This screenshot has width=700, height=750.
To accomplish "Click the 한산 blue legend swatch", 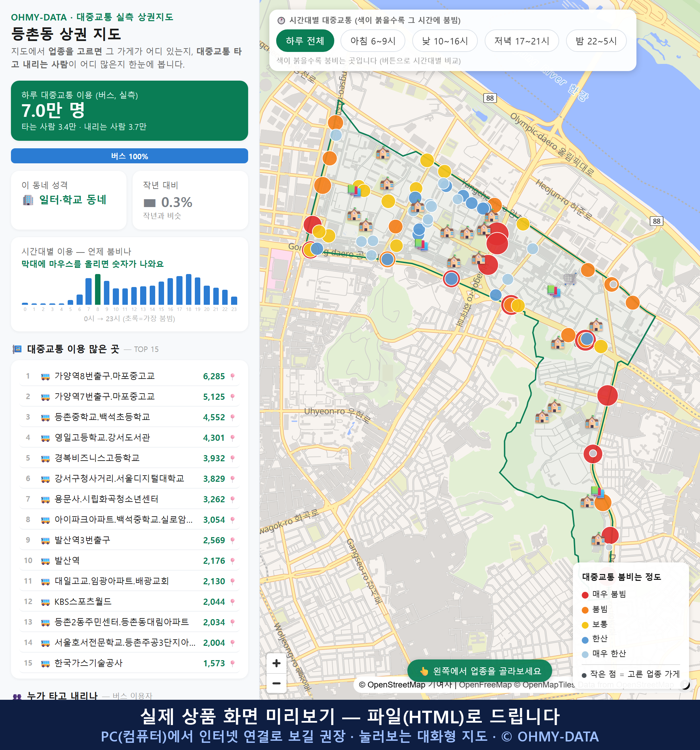I will point(585,640).
